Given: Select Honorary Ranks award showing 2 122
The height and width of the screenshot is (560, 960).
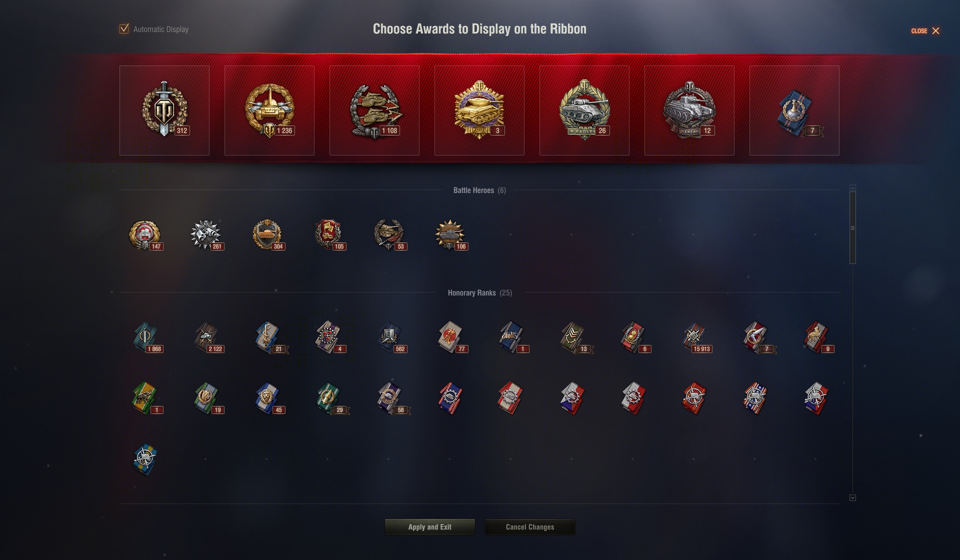Looking at the screenshot, I should pos(207,337).
